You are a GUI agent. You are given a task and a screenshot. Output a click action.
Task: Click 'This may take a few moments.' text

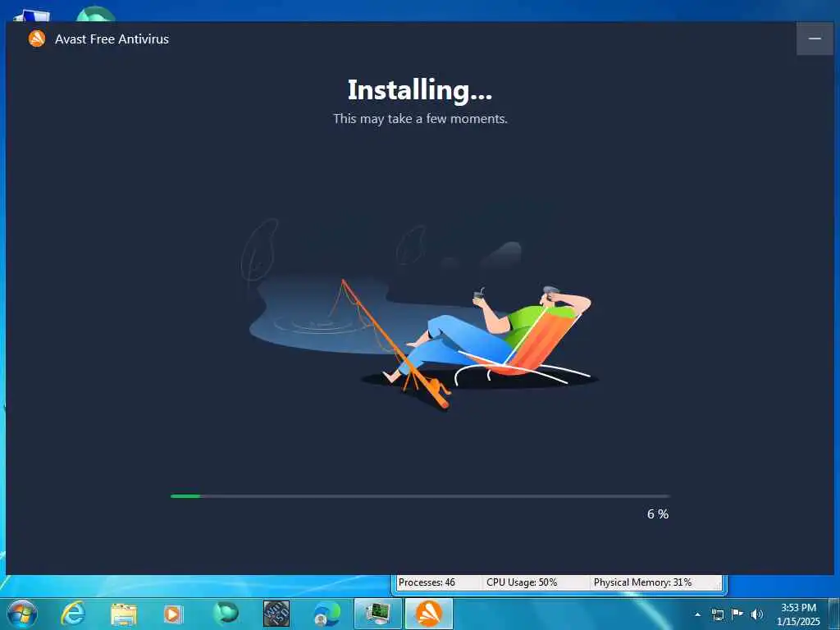click(420, 119)
